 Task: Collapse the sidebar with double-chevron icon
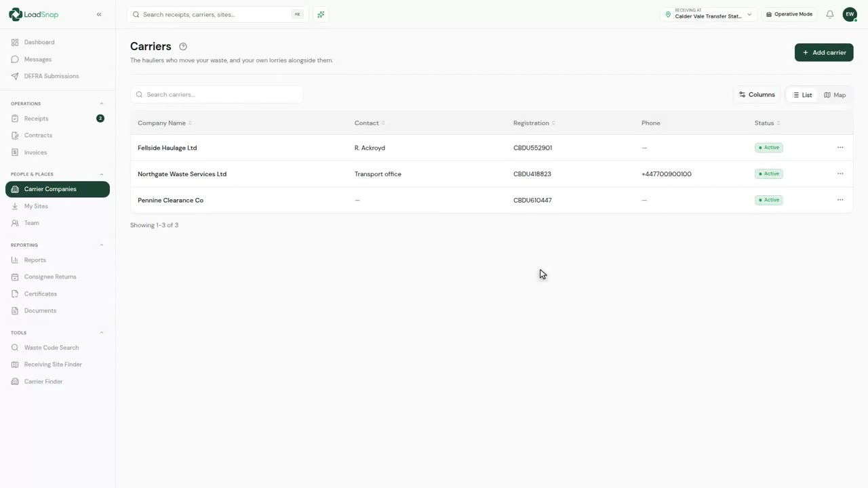99,14
